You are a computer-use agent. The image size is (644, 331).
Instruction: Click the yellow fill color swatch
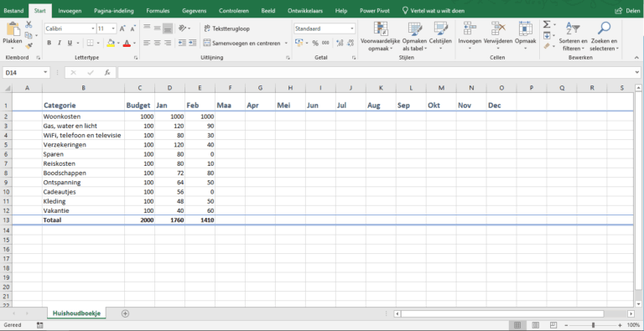(111, 43)
